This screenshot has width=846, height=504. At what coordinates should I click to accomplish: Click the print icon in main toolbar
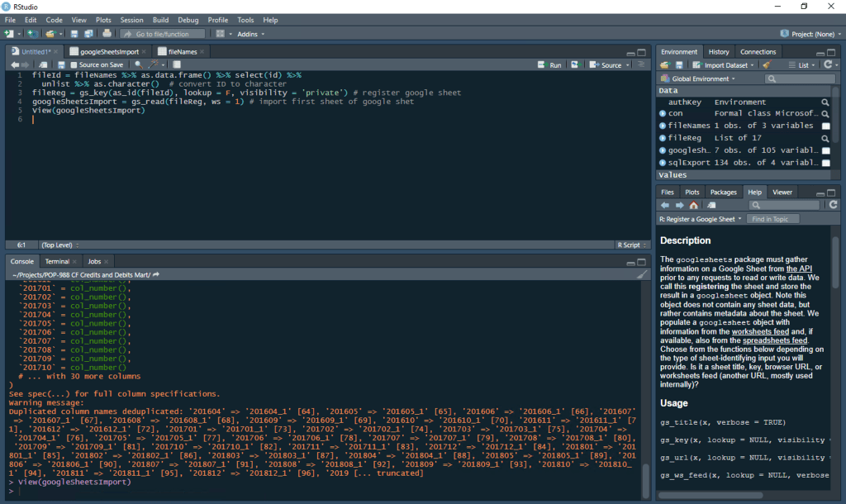pos(107,34)
